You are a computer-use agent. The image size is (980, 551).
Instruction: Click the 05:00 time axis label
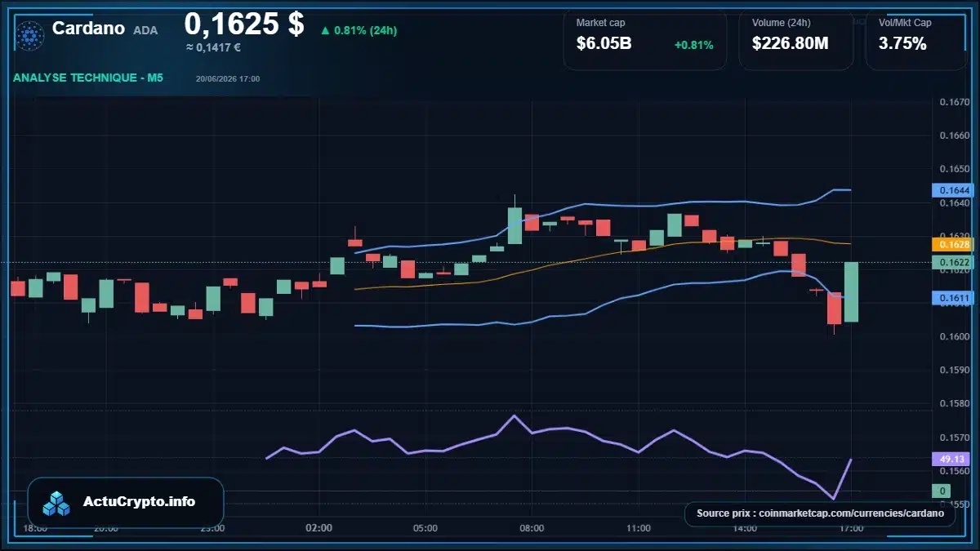point(425,528)
